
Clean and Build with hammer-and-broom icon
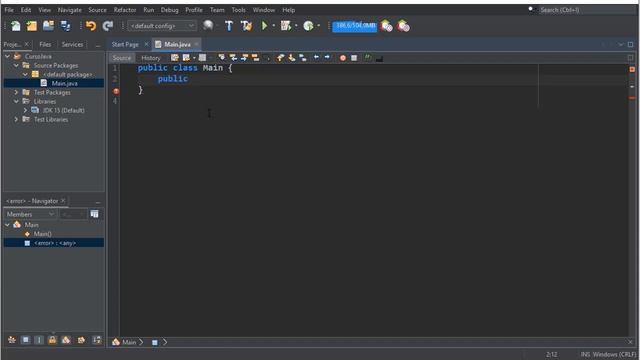tap(246, 26)
